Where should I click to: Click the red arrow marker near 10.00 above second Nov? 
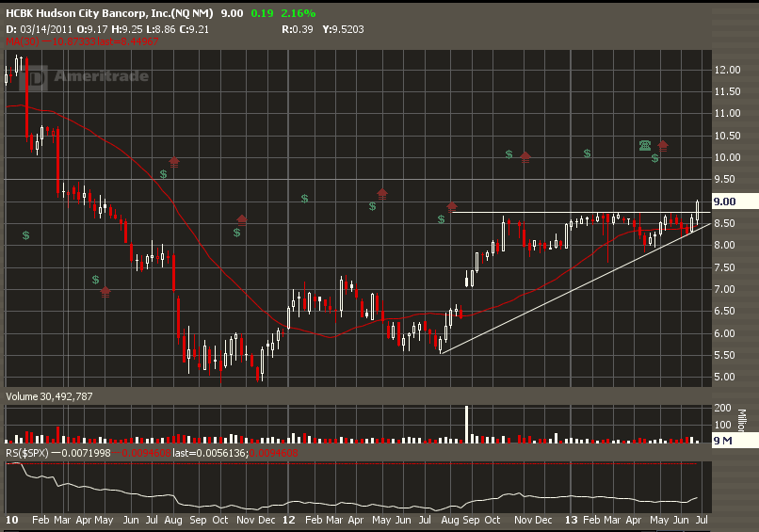coord(525,157)
